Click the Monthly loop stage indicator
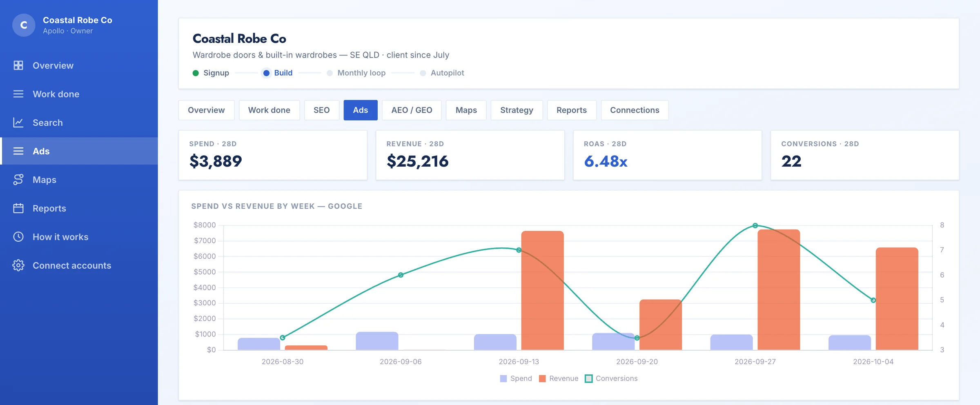This screenshot has height=405, width=980. click(356, 73)
